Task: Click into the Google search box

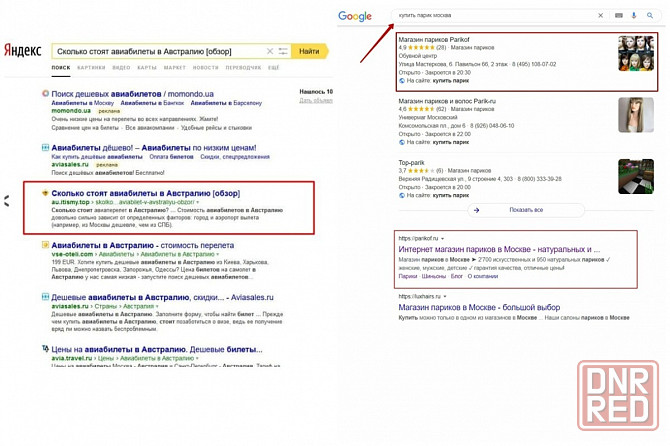Action: point(494,15)
